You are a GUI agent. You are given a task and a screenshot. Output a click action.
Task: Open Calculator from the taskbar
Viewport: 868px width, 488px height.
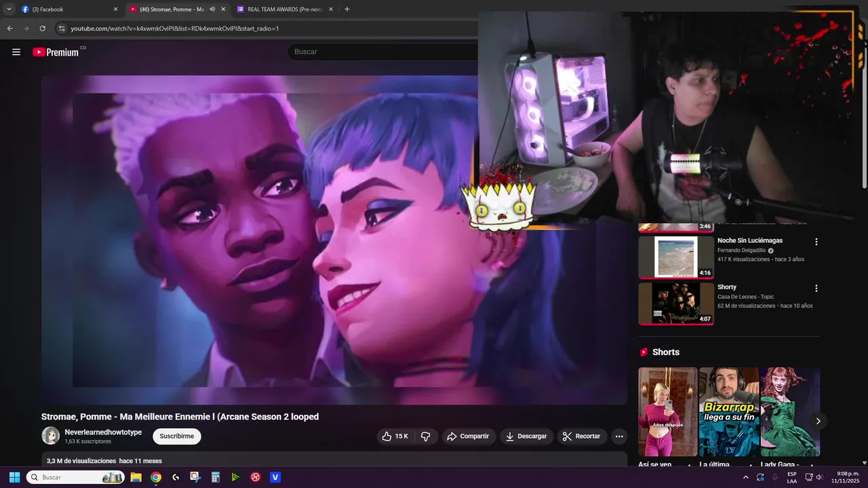point(216,477)
